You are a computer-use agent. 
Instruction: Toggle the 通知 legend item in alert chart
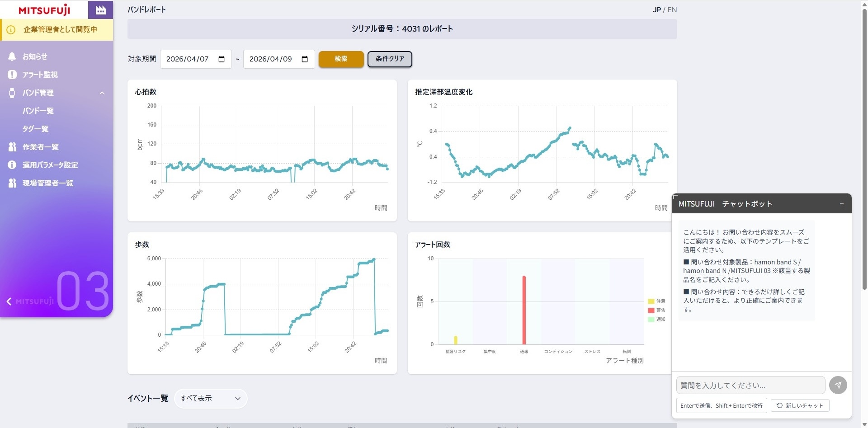tap(656, 319)
